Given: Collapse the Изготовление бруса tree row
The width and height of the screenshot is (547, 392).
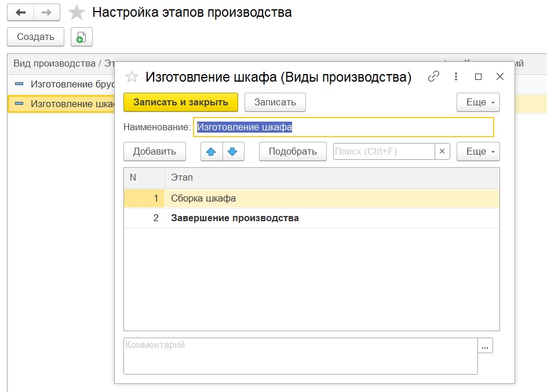Looking at the screenshot, I should click(19, 84).
